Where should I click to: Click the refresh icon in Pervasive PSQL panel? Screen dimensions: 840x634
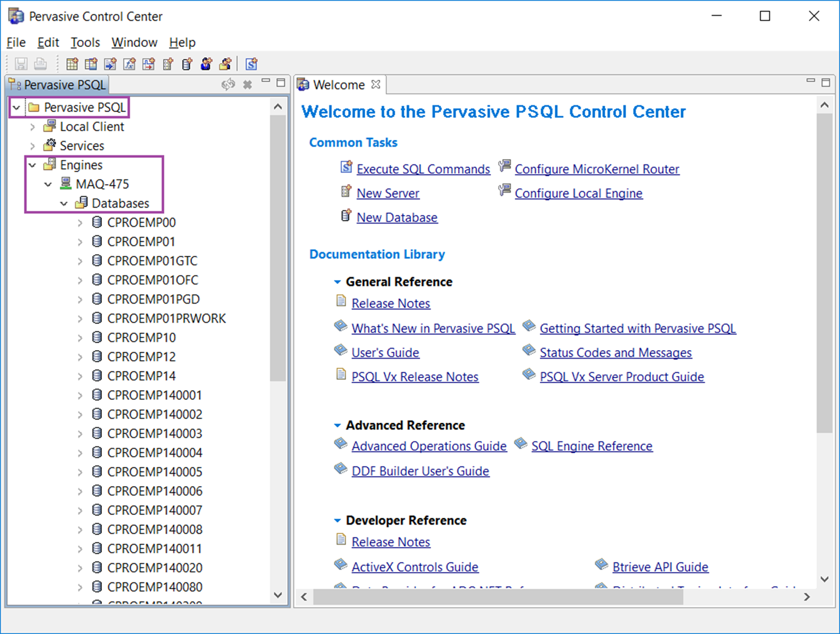point(228,84)
